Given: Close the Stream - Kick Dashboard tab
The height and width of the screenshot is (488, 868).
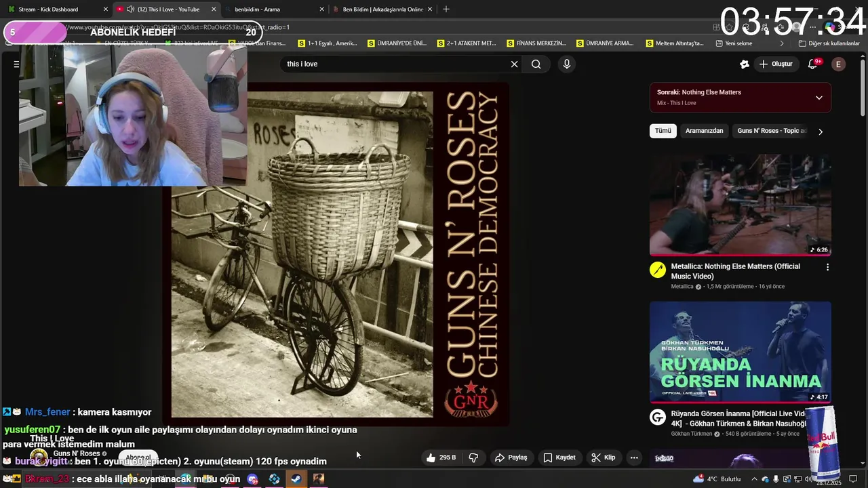Looking at the screenshot, I should [x=105, y=9].
